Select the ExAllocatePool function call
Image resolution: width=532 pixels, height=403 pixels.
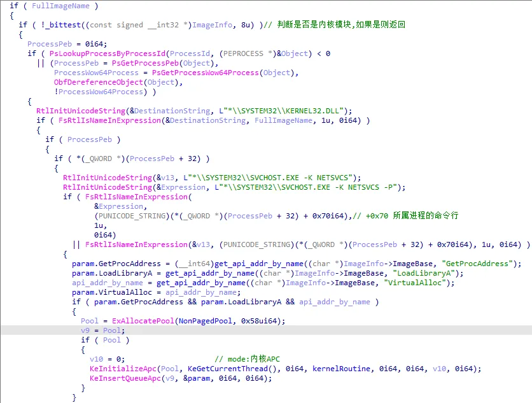[143, 321]
